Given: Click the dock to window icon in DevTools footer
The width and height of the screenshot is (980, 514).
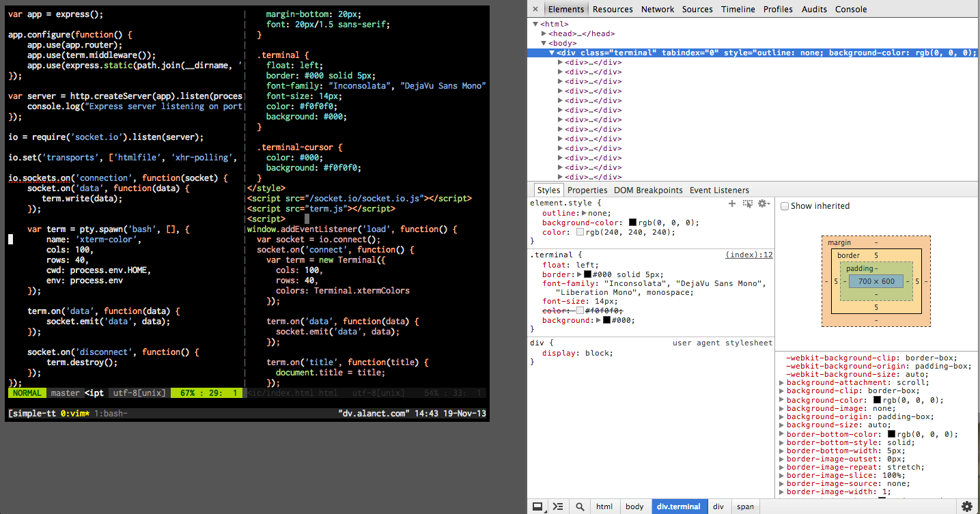Looking at the screenshot, I should (x=537, y=506).
